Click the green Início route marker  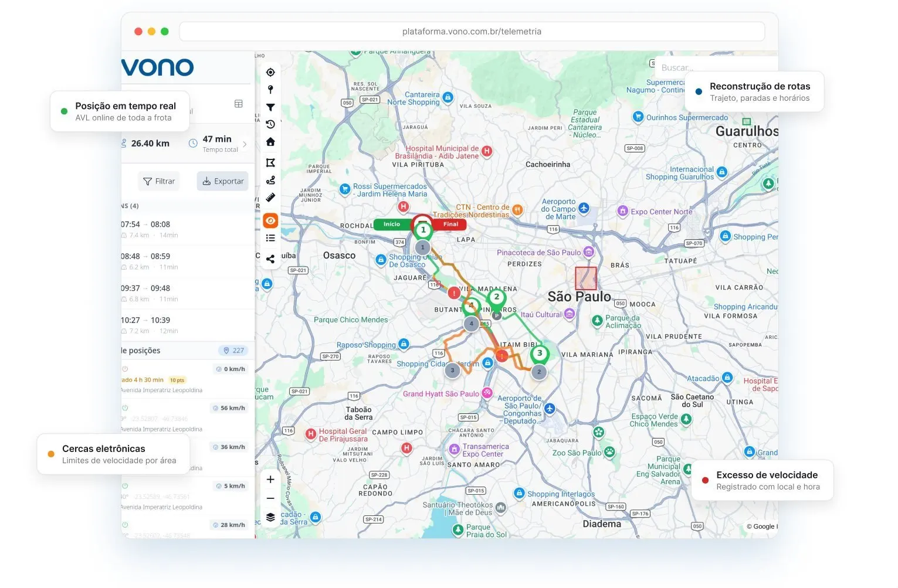[x=392, y=224]
